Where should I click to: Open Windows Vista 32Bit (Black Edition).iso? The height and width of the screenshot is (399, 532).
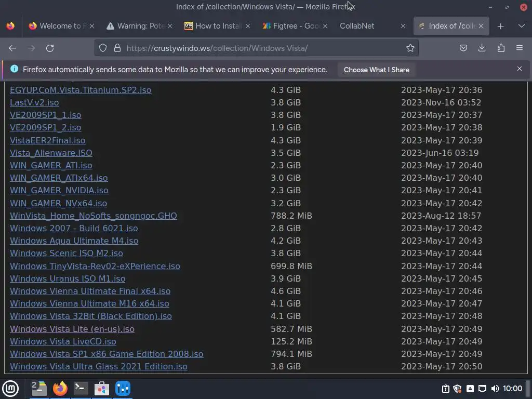91,316
